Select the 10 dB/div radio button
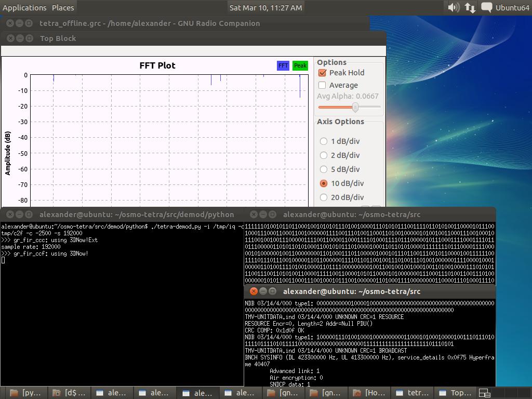The image size is (532, 399). (324, 183)
